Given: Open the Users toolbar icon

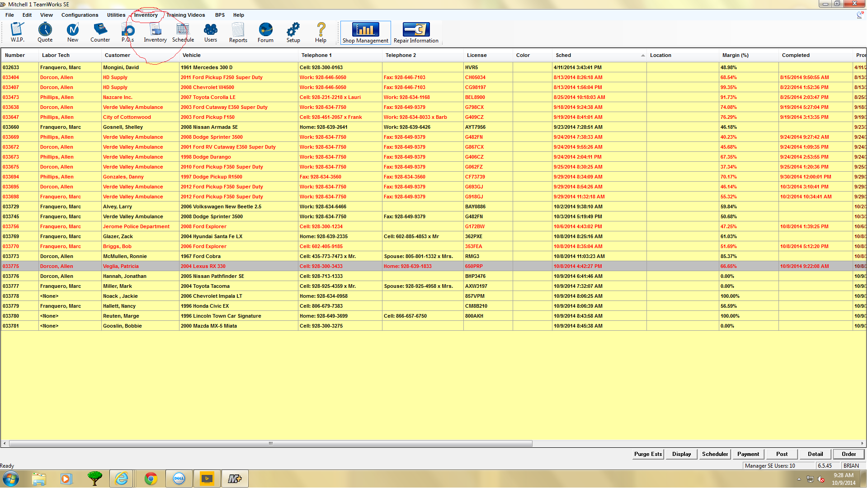Looking at the screenshot, I should click(x=211, y=33).
